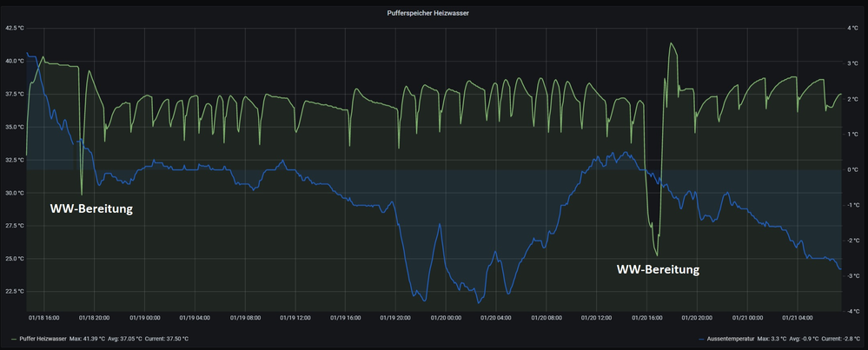
Task: Select the left WW-Bereitung annotation text
Action: coord(90,208)
